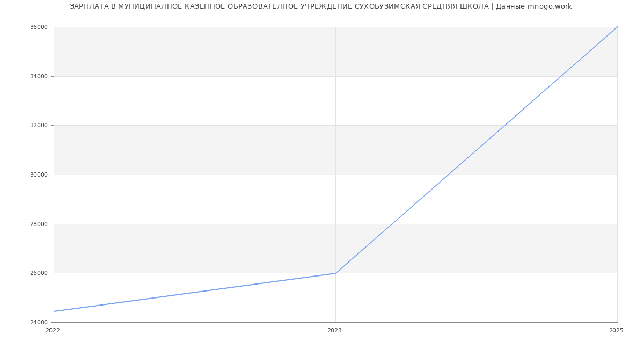Click the data point where the line bends at 2023
The height and width of the screenshot is (349, 644).
(x=335, y=273)
